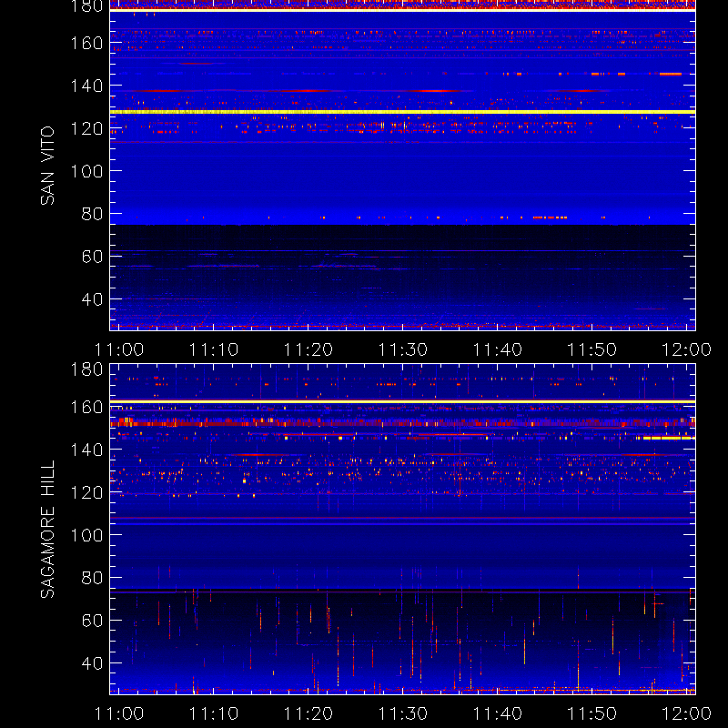Choose the 11:00 time label under Sagamore Hill plot
728x728 pixels.
coord(119,713)
